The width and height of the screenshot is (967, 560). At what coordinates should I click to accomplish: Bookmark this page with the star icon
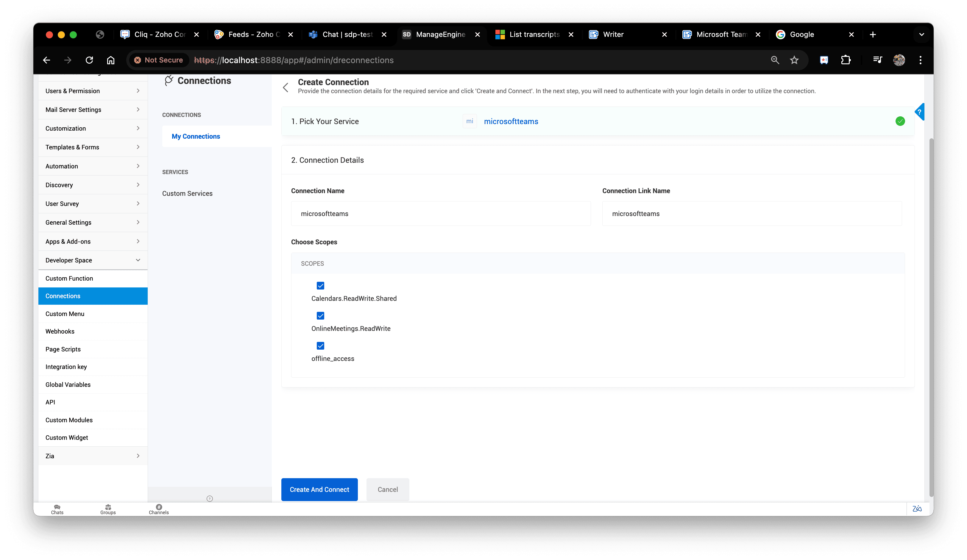click(x=794, y=60)
